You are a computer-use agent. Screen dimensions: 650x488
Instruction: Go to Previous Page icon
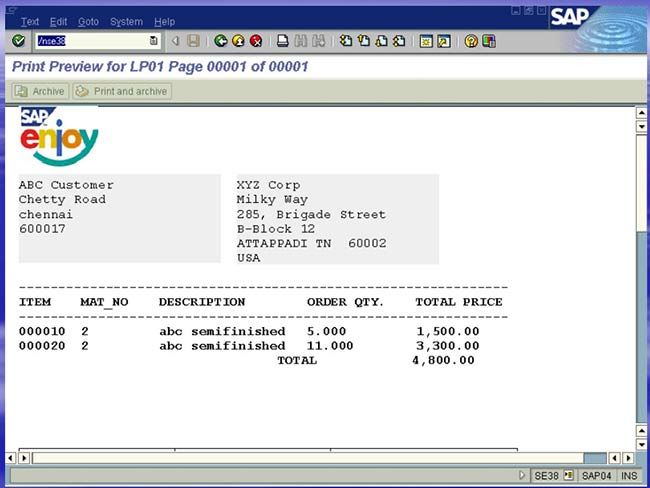tap(364, 41)
